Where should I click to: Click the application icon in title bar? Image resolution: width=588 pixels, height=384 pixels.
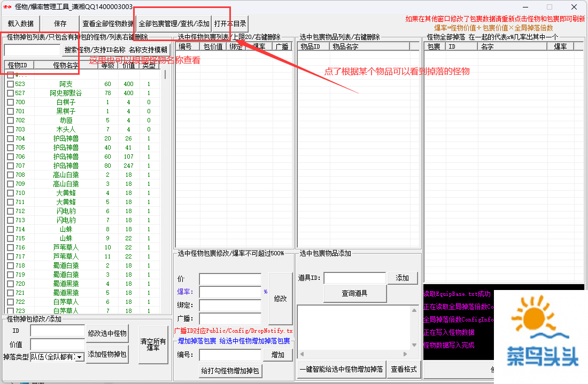(7, 7)
